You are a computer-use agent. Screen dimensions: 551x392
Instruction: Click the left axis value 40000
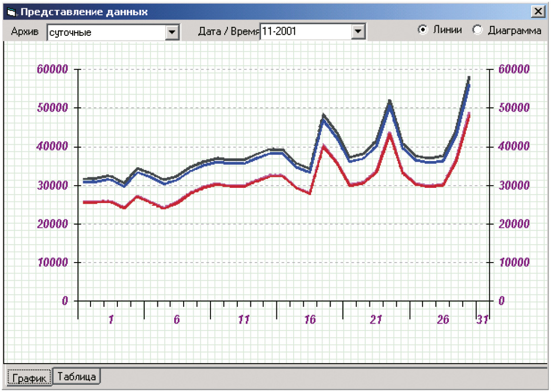coord(52,146)
